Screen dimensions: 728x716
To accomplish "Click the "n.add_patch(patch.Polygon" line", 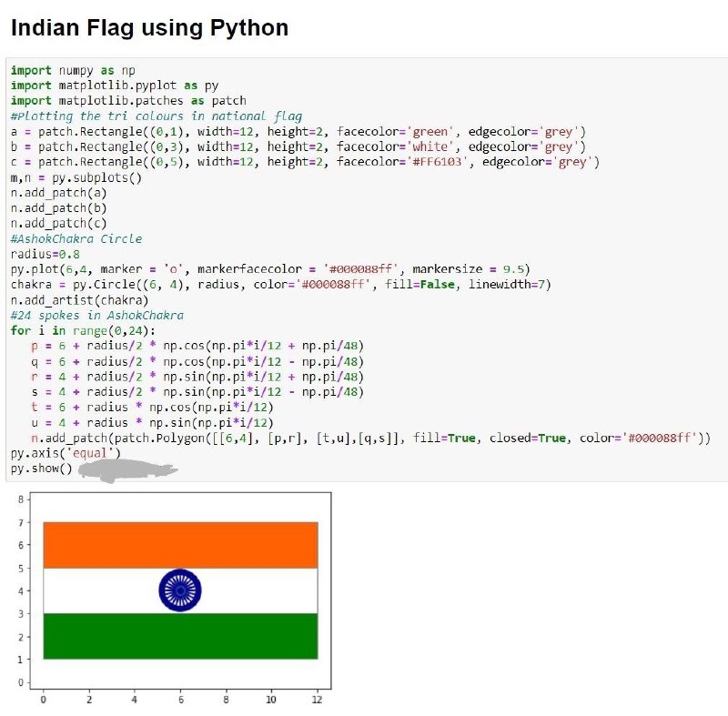I will click(x=370, y=438).
